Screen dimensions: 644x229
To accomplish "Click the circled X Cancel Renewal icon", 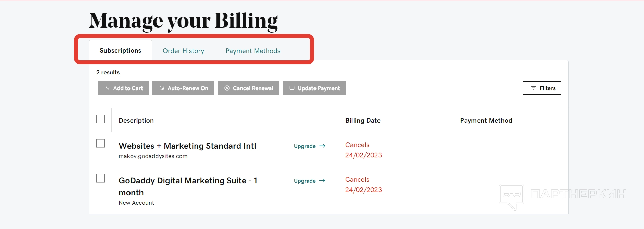I will (x=227, y=88).
